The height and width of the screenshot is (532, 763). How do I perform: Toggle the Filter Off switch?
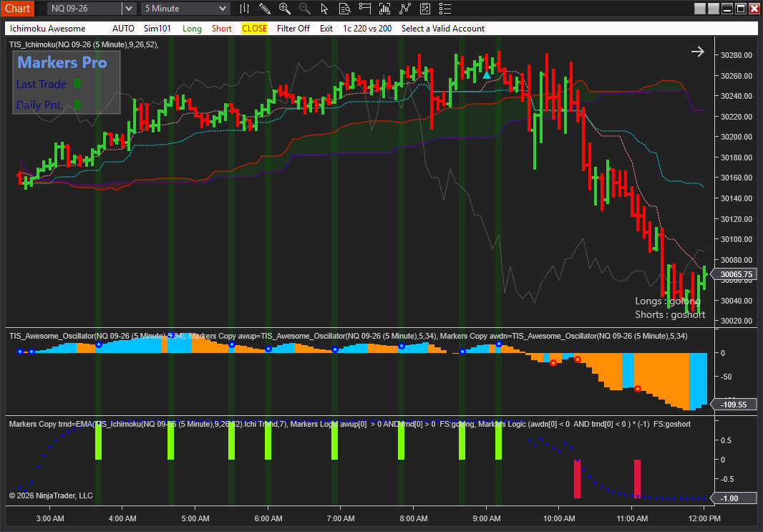pos(293,28)
